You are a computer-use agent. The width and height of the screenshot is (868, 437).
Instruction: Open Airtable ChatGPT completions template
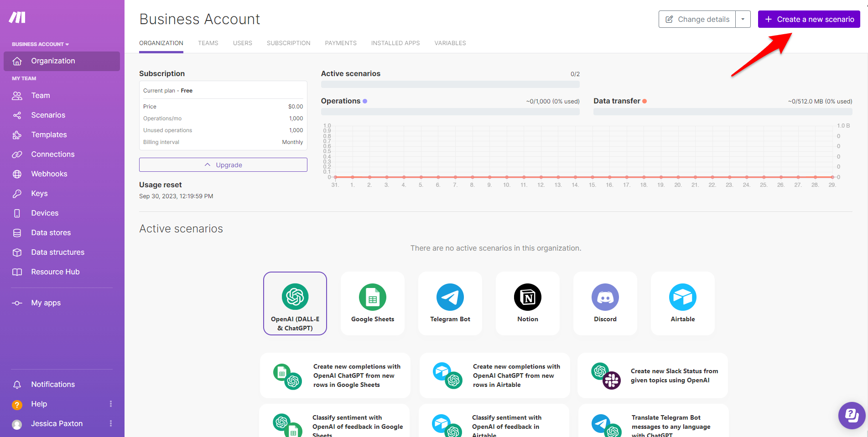click(x=495, y=375)
